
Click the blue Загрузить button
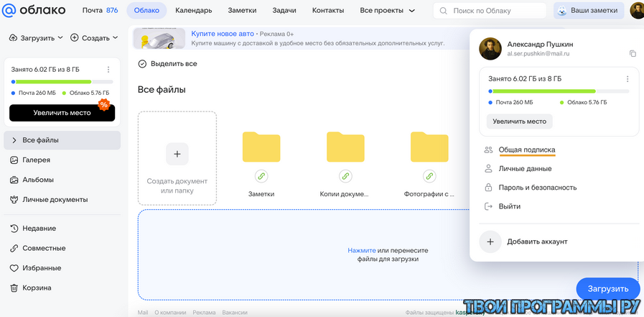click(x=607, y=289)
